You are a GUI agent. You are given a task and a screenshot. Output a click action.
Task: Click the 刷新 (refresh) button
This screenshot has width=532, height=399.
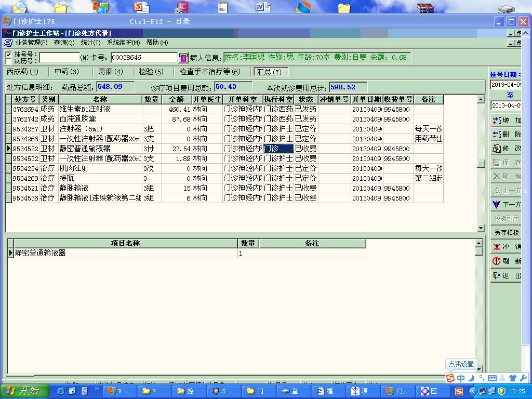click(506, 261)
